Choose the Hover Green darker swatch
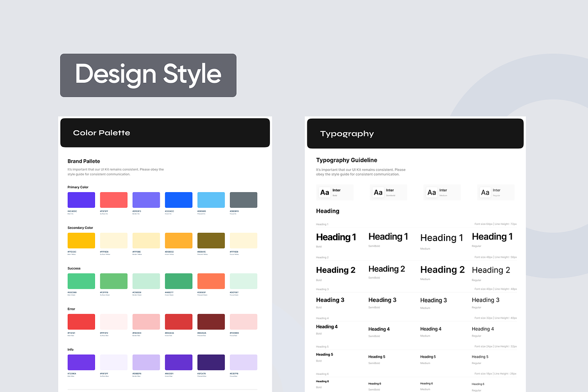Viewport: 588px width, 392px height. (x=179, y=281)
